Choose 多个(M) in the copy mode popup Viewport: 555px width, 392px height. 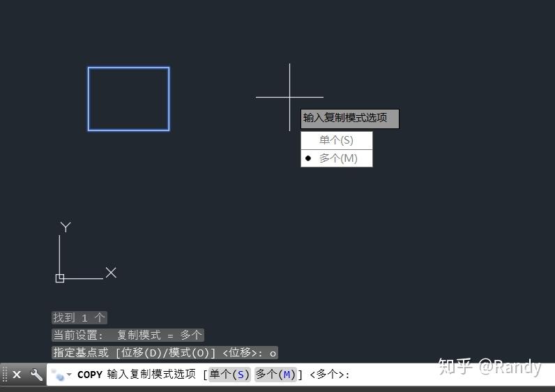336,158
